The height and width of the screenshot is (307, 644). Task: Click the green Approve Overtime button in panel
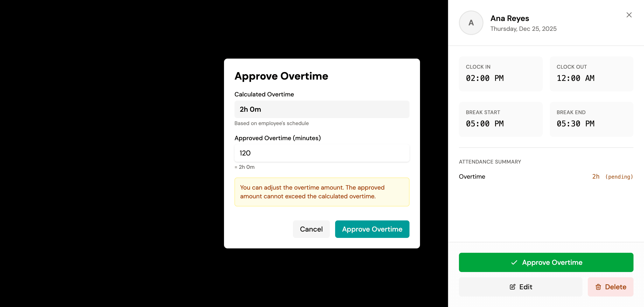pyautogui.click(x=546, y=262)
